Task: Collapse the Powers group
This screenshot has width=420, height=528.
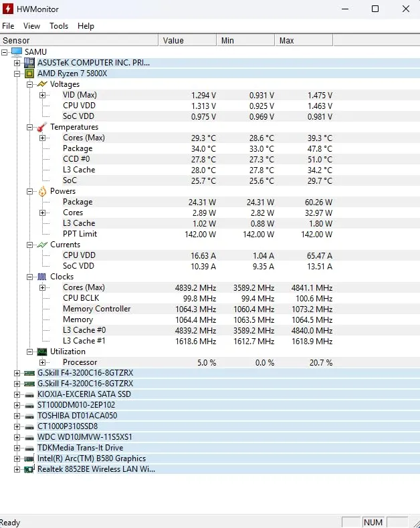Action: (x=29, y=191)
